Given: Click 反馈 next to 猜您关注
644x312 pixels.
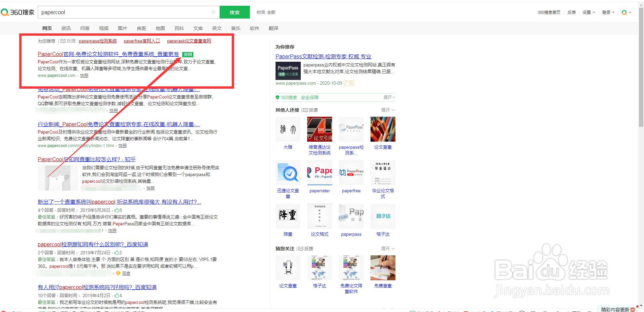Looking at the screenshot, I should coord(306,249).
